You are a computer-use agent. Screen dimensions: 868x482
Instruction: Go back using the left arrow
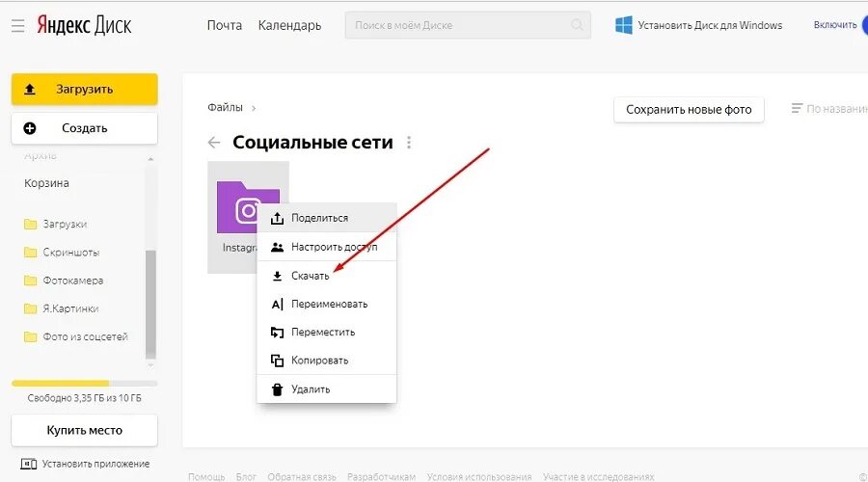(214, 143)
